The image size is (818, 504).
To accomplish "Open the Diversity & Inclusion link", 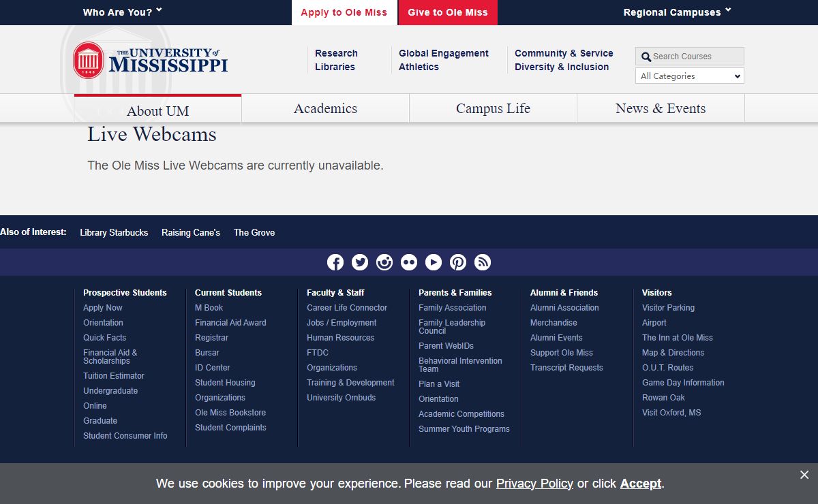I will click(562, 67).
